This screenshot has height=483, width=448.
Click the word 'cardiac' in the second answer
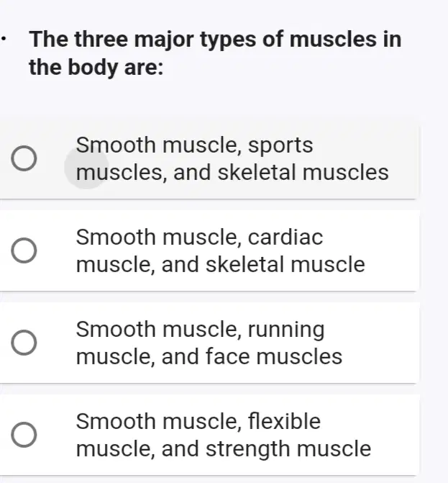[285, 238]
